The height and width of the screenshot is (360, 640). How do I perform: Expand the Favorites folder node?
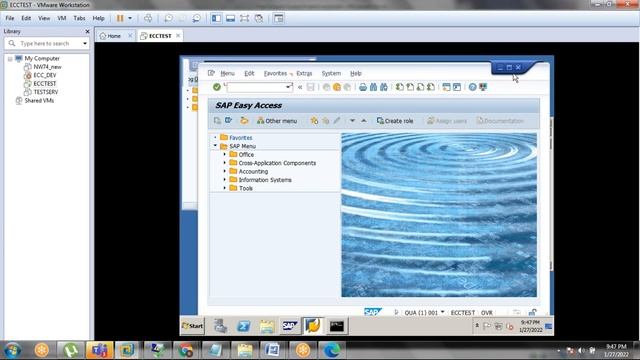point(216,138)
